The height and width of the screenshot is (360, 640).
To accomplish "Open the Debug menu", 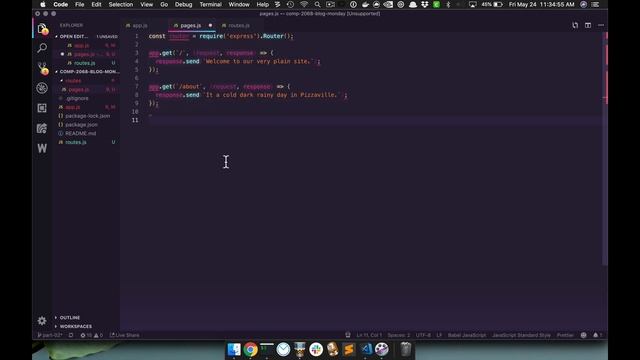I will pyautogui.click(x=183, y=4).
